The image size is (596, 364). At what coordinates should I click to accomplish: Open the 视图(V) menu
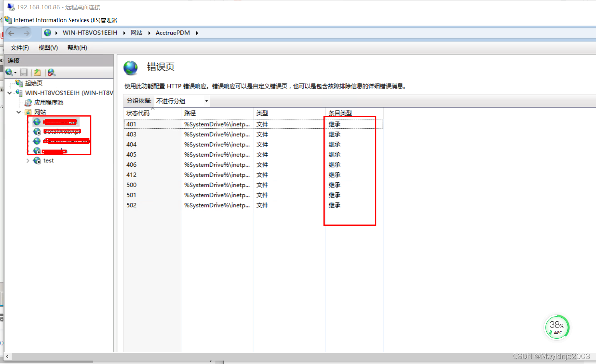(48, 47)
